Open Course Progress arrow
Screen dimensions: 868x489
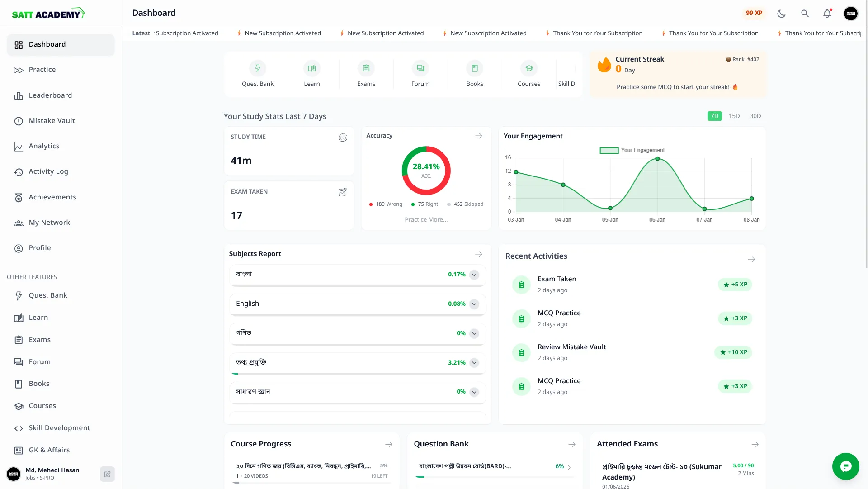click(389, 445)
